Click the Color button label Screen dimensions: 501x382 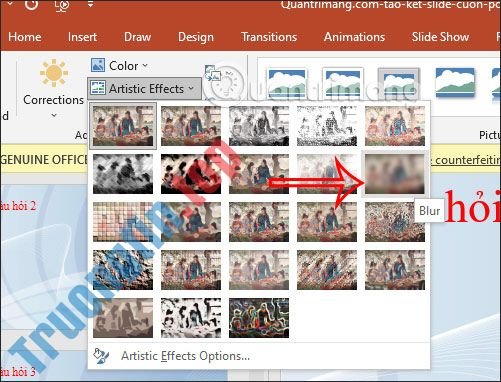coord(124,66)
